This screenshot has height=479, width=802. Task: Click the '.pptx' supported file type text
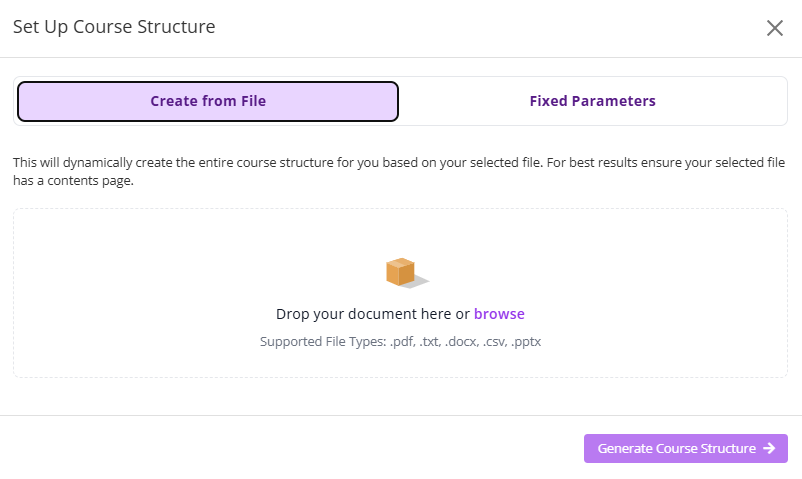526,342
